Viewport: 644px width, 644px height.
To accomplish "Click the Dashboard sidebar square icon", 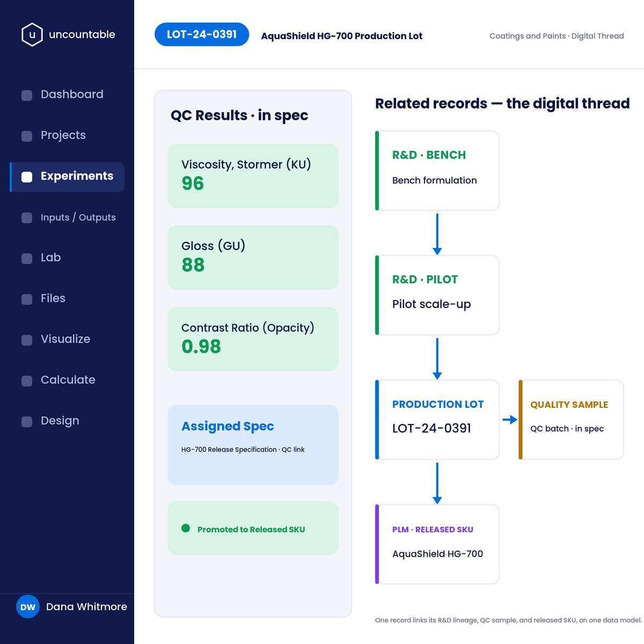I will [27, 96].
